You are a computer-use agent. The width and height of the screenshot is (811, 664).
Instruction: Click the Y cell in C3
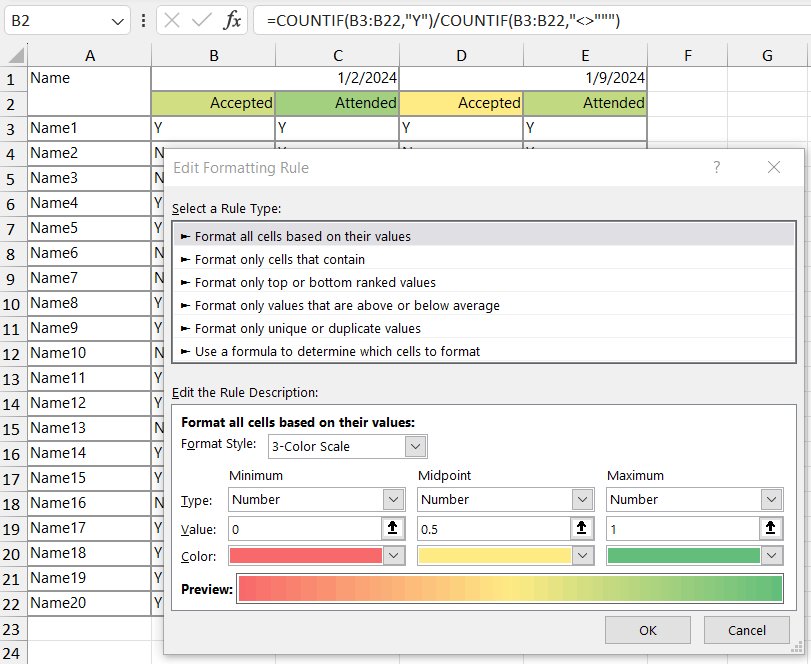click(x=337, y=128)
